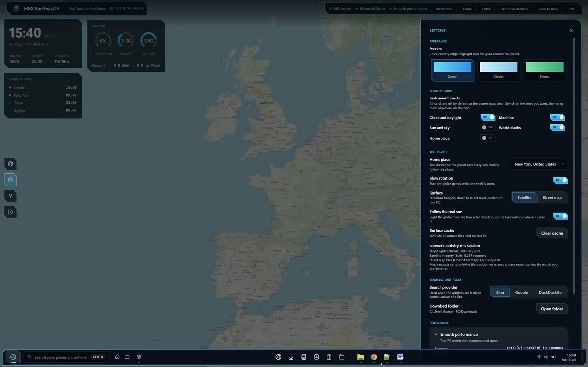Screen dimensions: 588x367
Task: Disable the Slow rotation toggle
Action: coord(561,180)
